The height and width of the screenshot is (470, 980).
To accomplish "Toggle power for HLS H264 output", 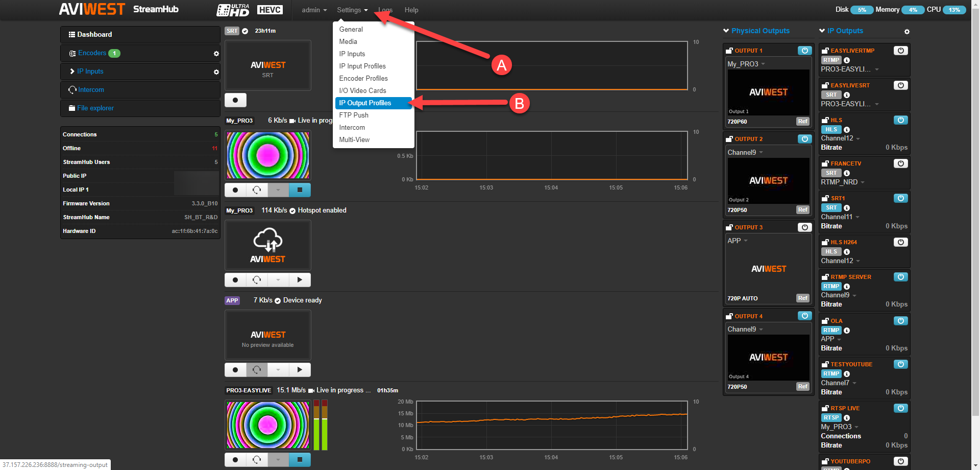I will 901,242.
